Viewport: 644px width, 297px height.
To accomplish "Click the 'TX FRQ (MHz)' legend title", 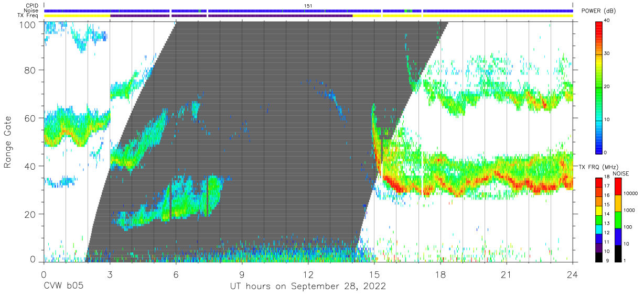I will coord(599,167).
